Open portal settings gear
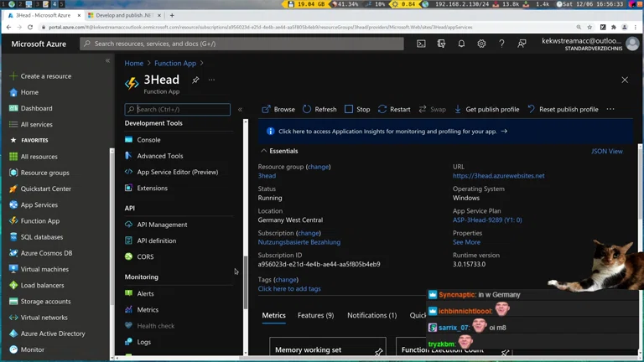The width and height of the screenshot is (644, 362). pos(481,44)
